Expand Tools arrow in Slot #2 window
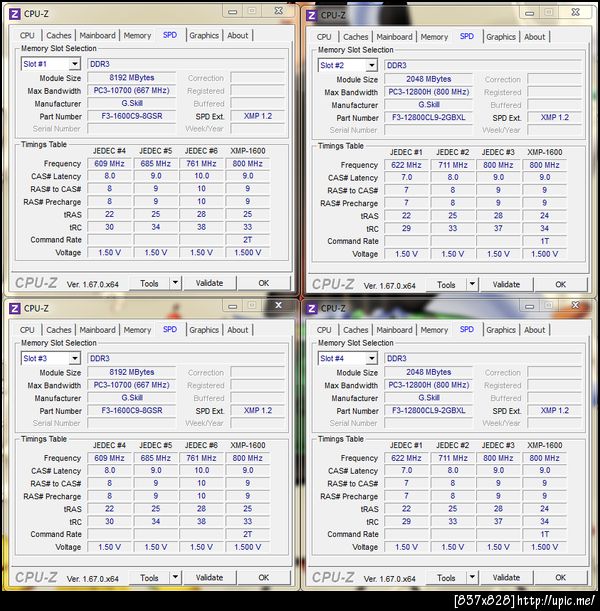The width and height of the screenshot is (600, 611). point(472,284)
